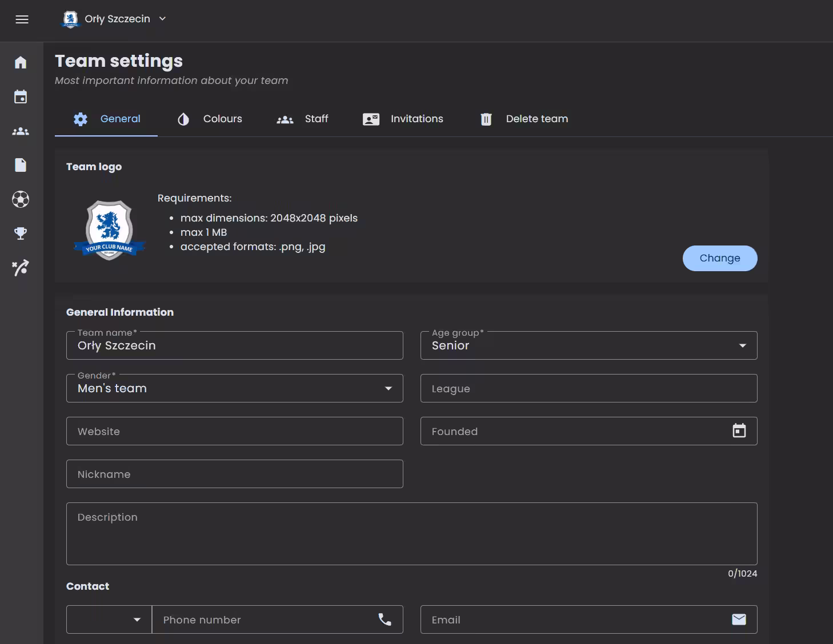Click the trophy sidebar icon

pos(21,234)
